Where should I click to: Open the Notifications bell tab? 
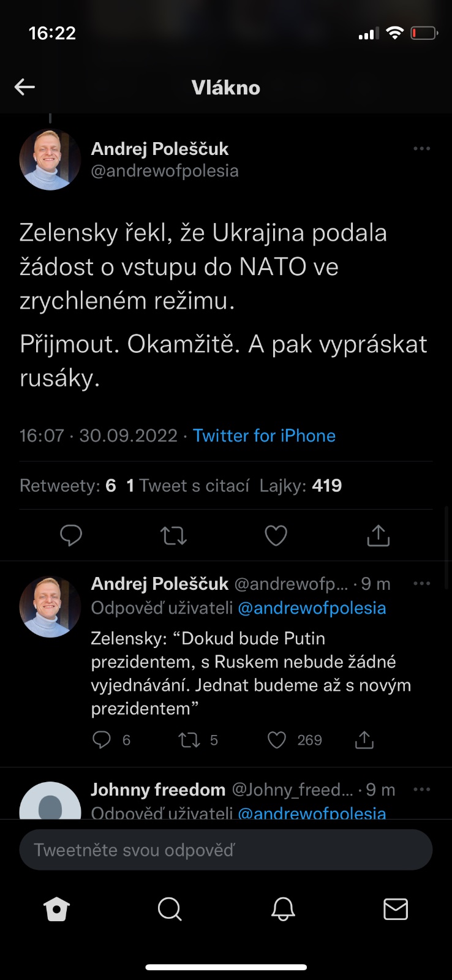pos(283,910)
